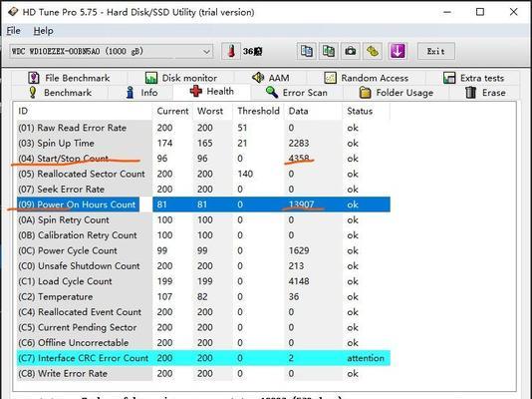Click the threshold value 140
The width and height of the screenshot is (532, 399).
click(245, 174)
